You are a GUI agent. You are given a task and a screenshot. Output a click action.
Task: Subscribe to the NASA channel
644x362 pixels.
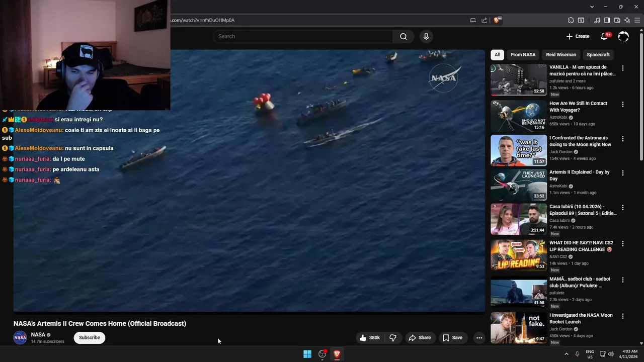click(x=90, y=338)
